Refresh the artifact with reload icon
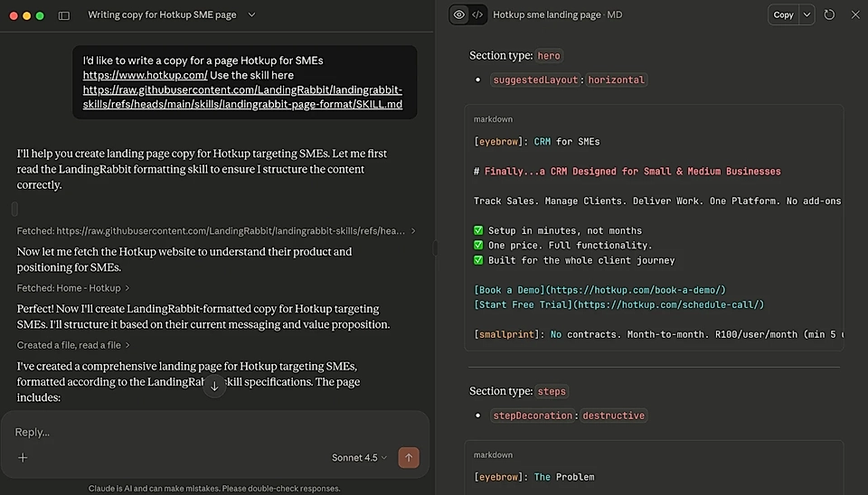The image size is (868, 495). (829, 15)
